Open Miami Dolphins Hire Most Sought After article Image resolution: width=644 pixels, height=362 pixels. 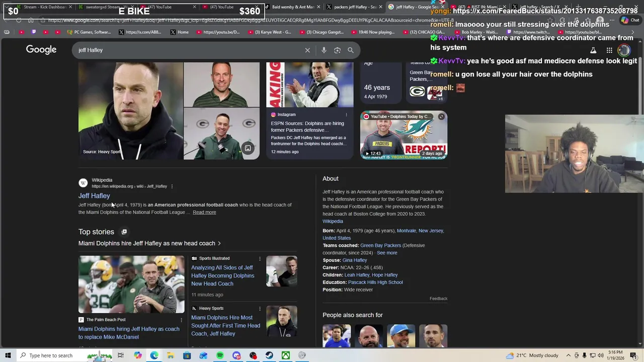225,325
